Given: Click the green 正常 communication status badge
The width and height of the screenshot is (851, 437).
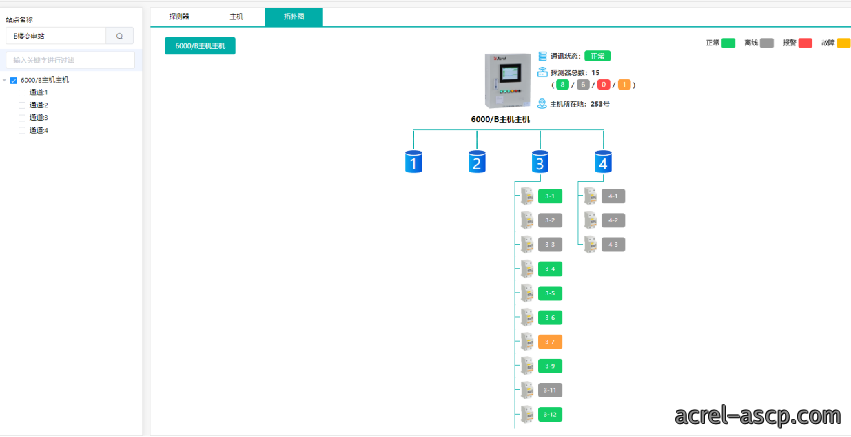Looking at the screenshot, I should click(x=598, y=55).
